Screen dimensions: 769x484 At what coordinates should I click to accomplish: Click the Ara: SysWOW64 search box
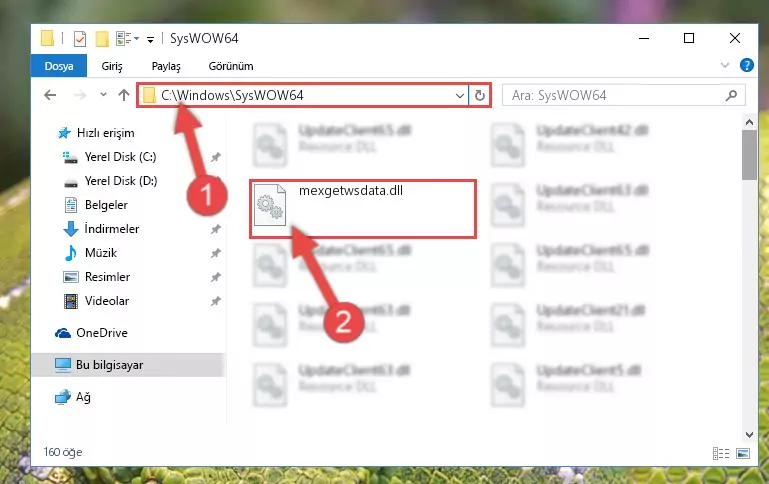click(624, 95)
